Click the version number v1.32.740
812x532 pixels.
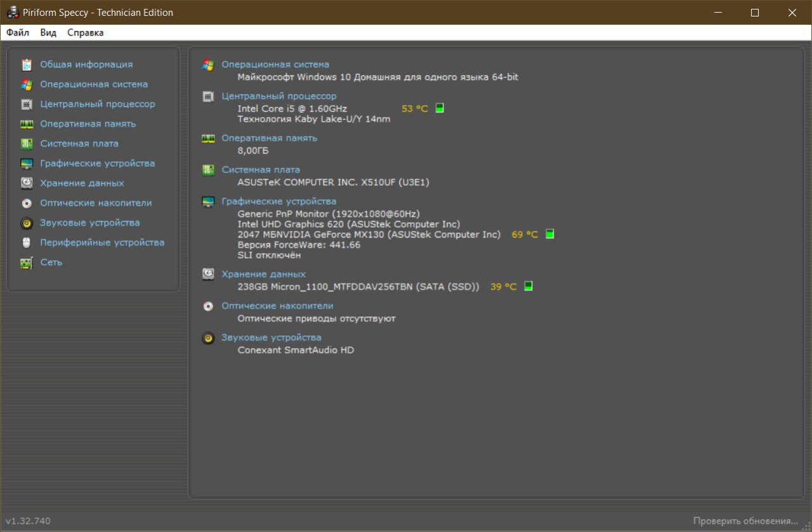point(28,521)
